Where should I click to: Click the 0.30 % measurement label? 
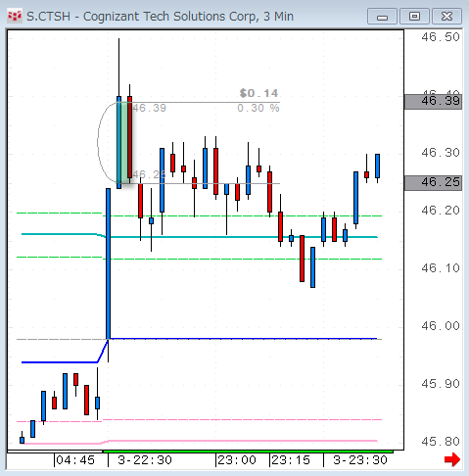tap(258, 108)
